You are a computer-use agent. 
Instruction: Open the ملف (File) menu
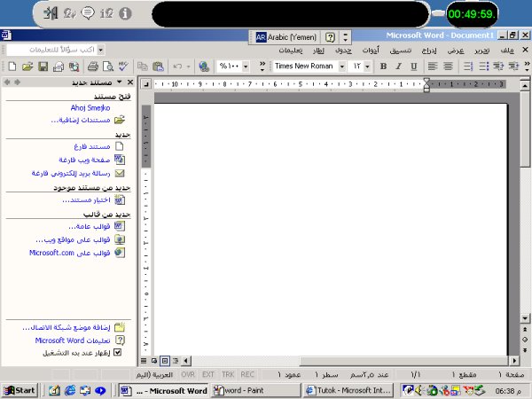(x=507, y=51)
